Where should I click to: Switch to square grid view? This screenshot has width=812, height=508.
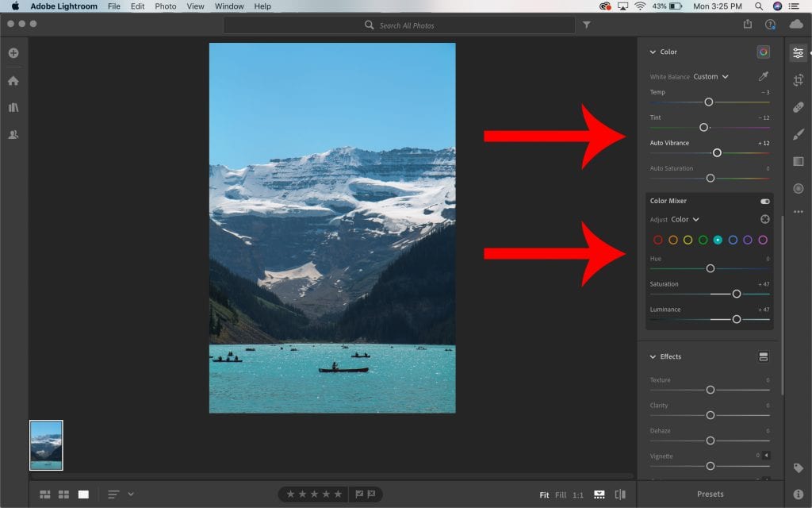tap(63, 495)
